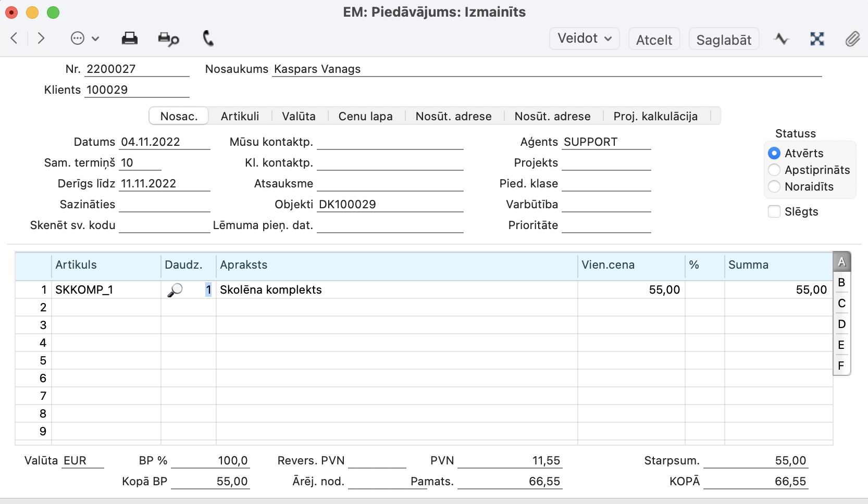This screenshot has width=868, height=504.
Task: Open the Cenu lapa tab
Action: [365, 116]
